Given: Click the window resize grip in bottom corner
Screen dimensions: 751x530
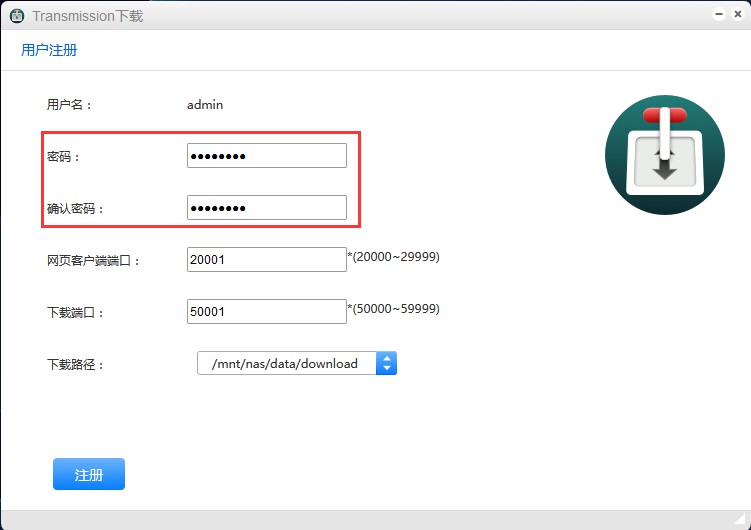Looking at the screenshot, I should pos(741,521).
